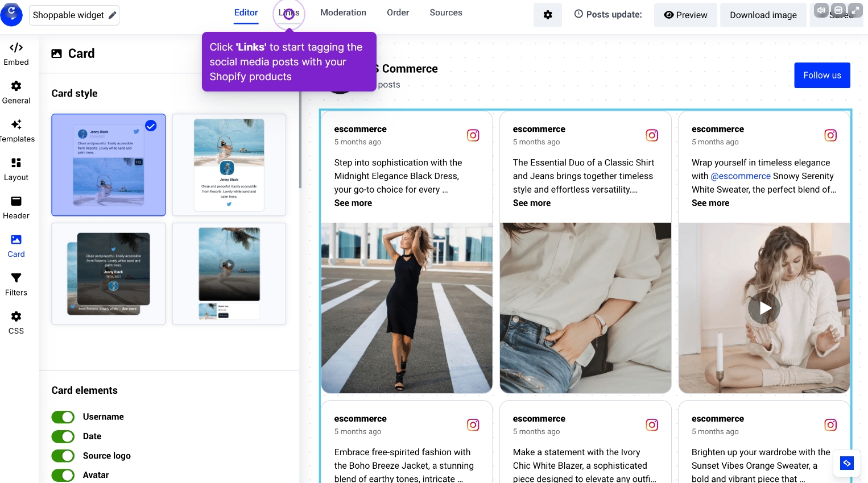Open the Embed panel in the sidebar
The image size is (868, 483).
pos(16,54)
